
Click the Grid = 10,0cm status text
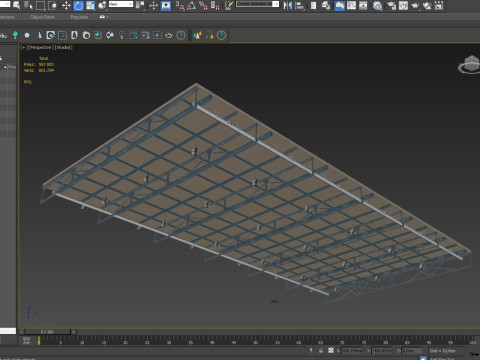point(442,351)
